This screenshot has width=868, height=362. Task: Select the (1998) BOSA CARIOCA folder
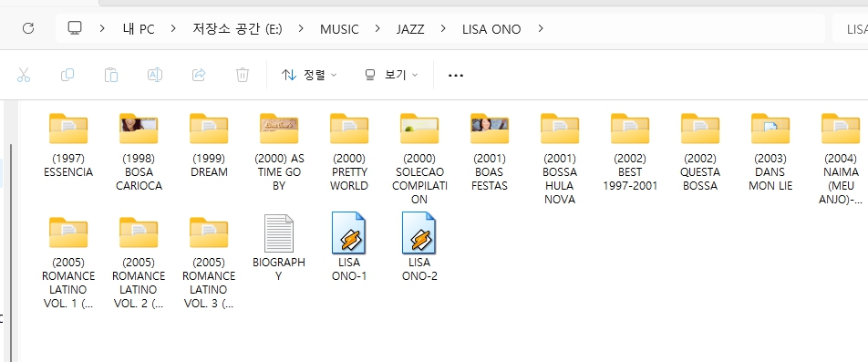pos(139,152)
